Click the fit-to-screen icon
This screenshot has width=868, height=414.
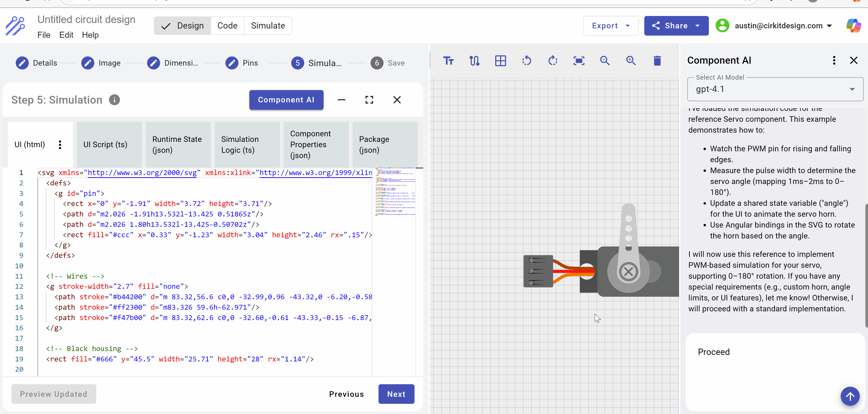579,61
